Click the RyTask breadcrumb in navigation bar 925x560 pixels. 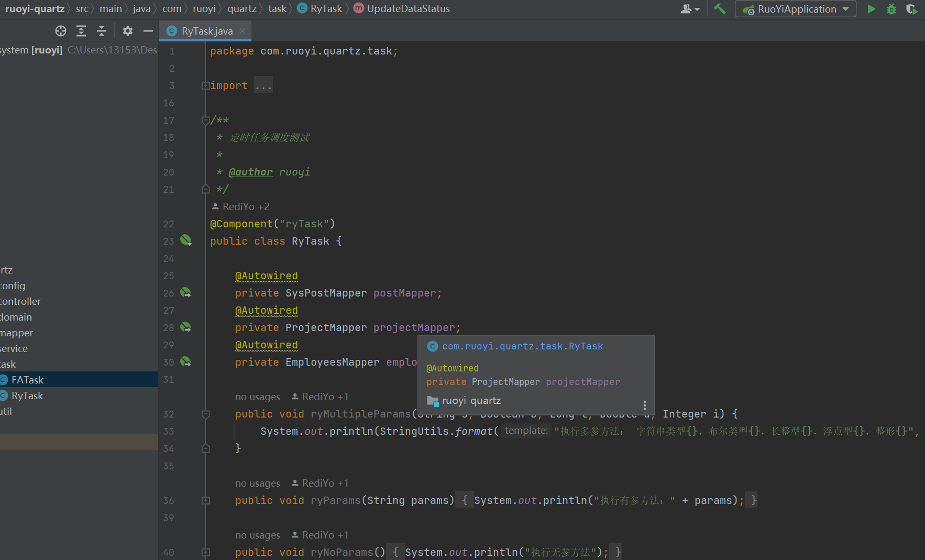326,9
